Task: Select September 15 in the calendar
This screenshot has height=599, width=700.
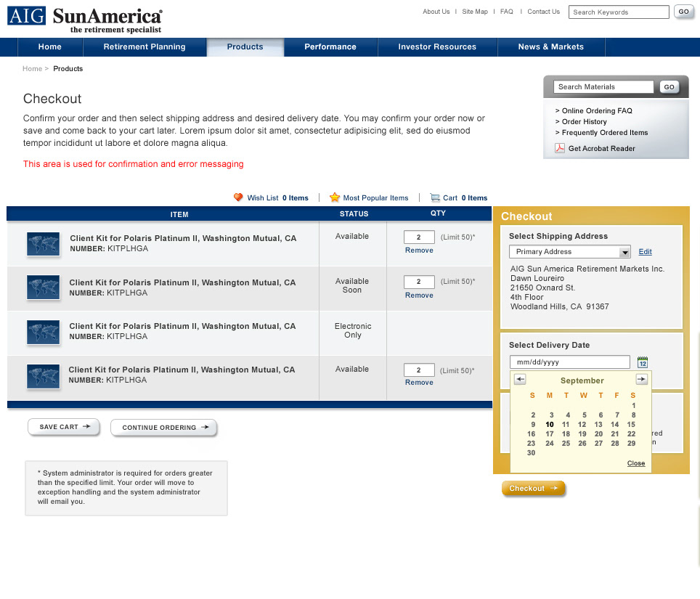Action: [631, 425]
